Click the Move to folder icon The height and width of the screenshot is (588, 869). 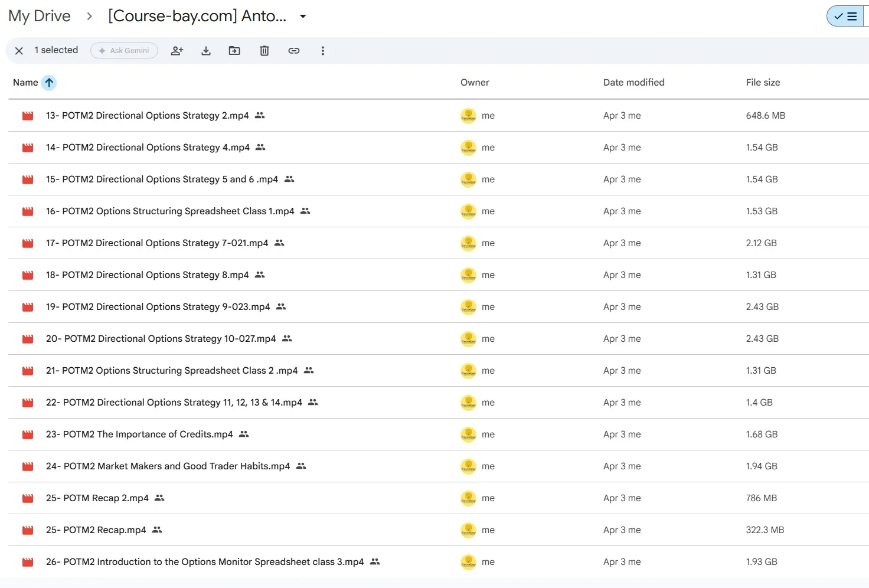(234, 51)
